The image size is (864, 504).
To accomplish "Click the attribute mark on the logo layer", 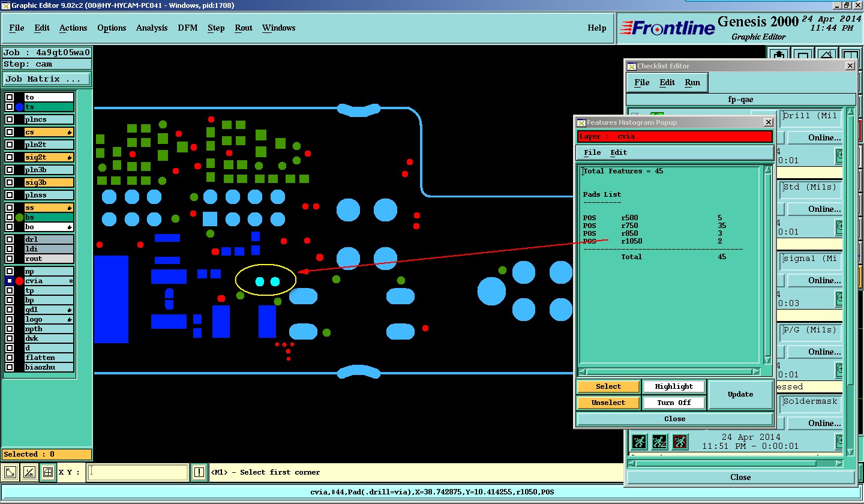I will pyautogui.click(x=70, y=320).
